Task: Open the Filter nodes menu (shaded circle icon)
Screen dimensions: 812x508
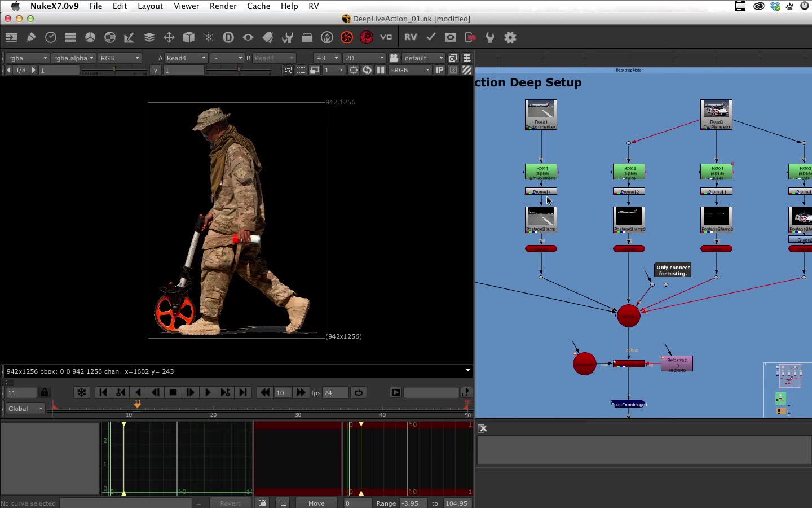Action: [110, 37]
